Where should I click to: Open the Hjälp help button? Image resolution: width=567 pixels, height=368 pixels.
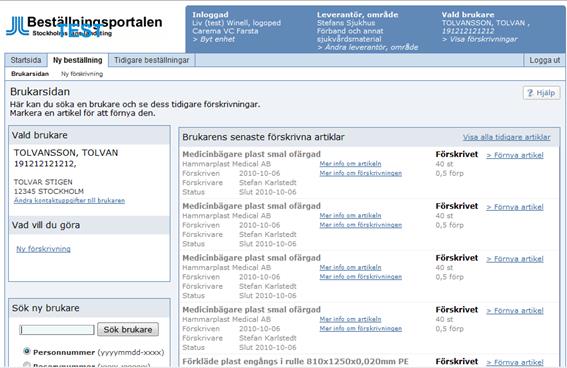coord(541,93)
